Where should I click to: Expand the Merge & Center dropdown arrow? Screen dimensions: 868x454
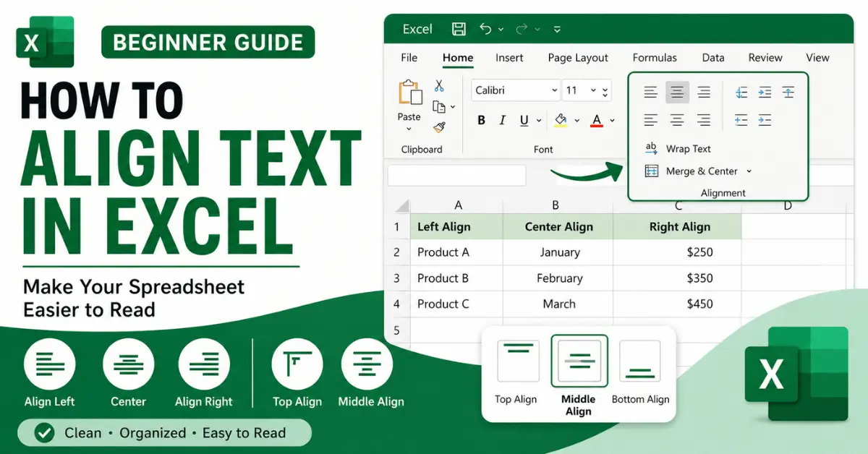[749, 171]
